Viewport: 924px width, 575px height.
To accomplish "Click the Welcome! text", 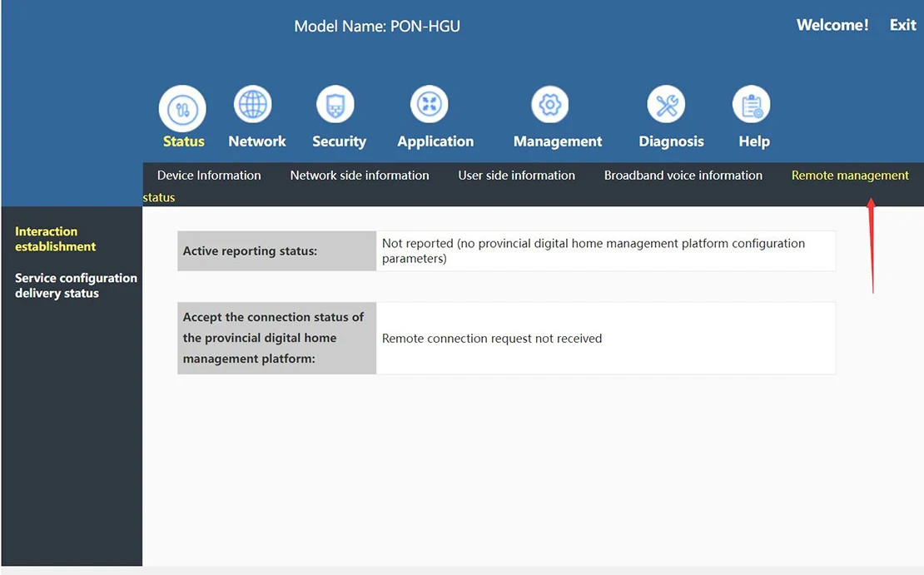I will [832, 25].
